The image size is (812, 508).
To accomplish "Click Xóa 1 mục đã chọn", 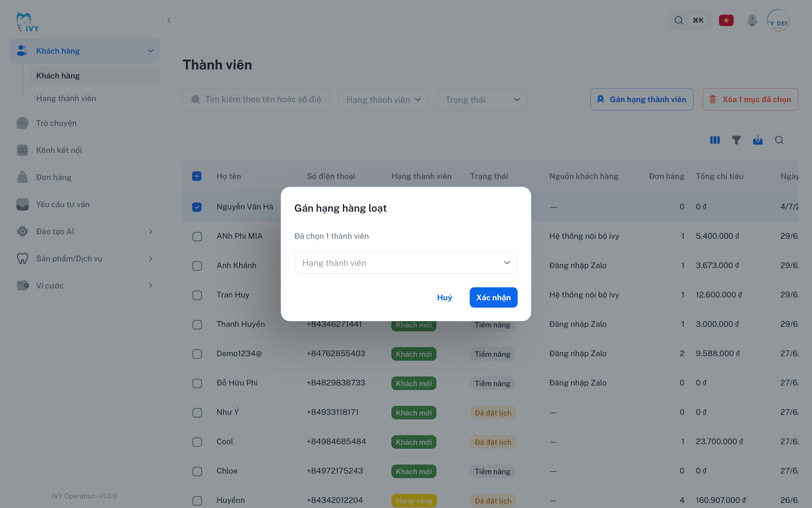I will (750, 99).
